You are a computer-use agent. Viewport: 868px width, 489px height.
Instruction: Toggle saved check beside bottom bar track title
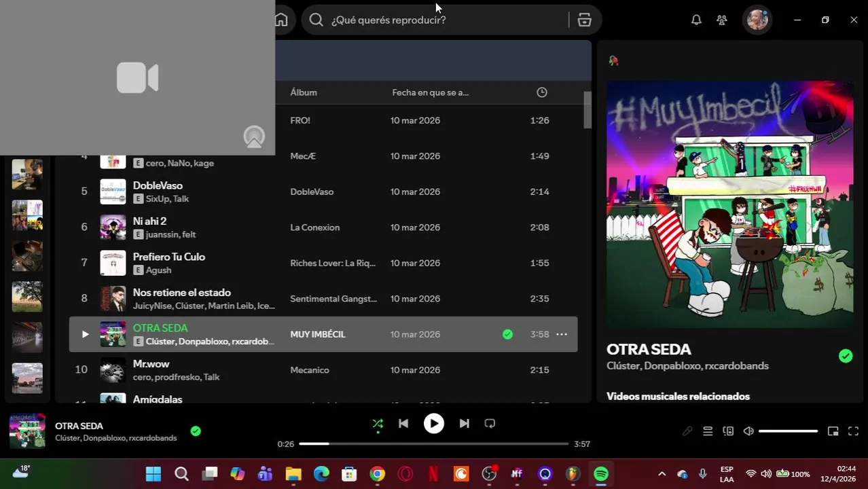pyautogui.click(x=196, y=431)
